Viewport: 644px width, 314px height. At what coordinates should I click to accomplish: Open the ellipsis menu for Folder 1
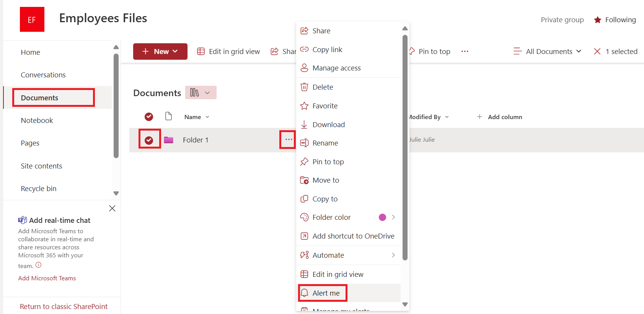287,140
